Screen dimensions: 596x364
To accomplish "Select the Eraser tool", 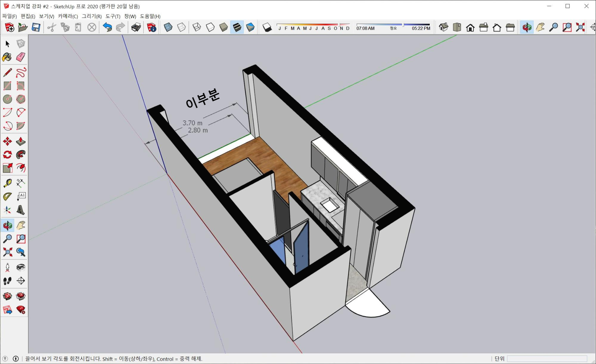I will [x=21, y=57].
